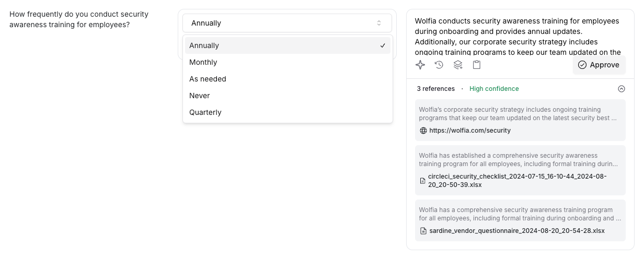Click the sardine questionnaire file icon

coord(423,231)
